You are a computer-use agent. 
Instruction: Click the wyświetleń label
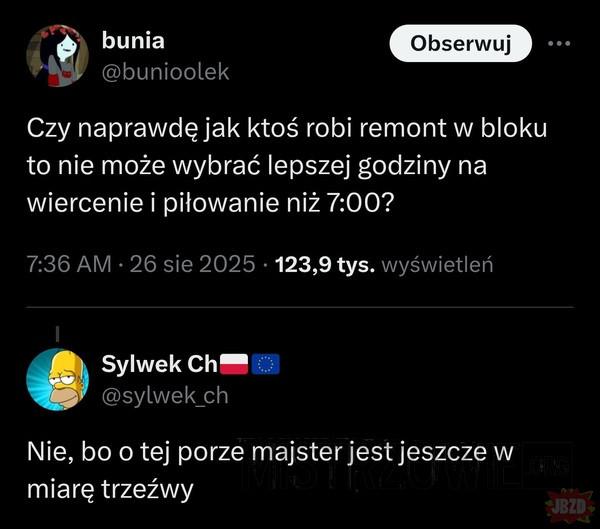click(437, 265)
